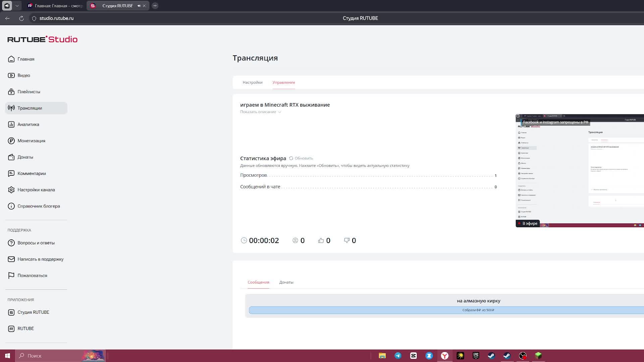Mute the Студия RUTUBE tab audio
Screen dimensions: 644x362
point(139,6)
